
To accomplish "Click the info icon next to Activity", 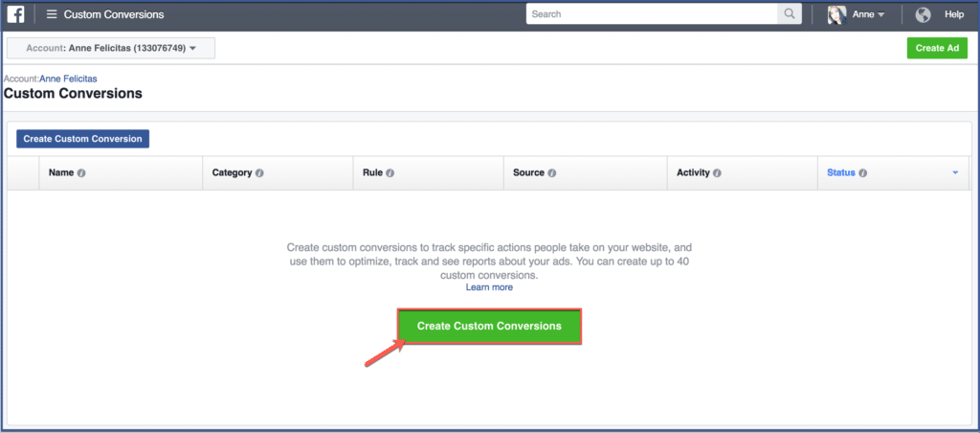I will (718, 173).
